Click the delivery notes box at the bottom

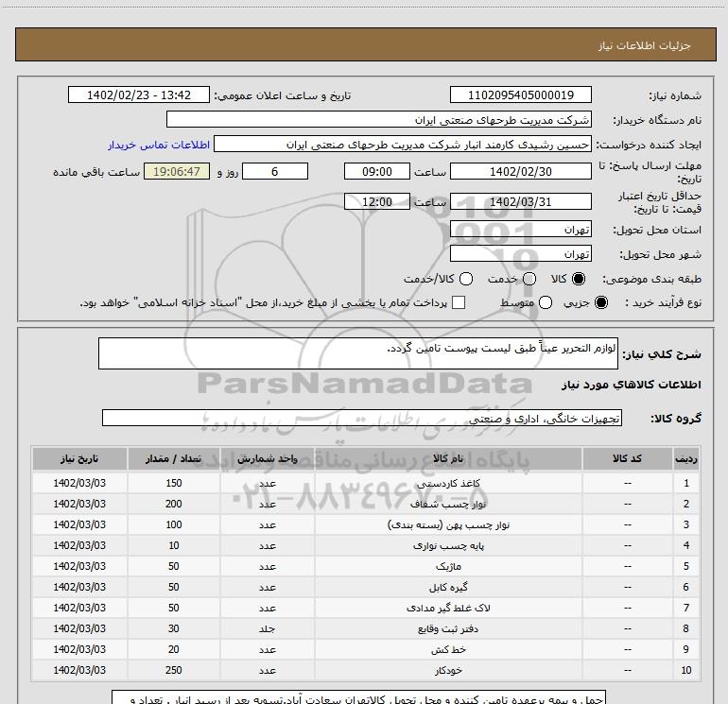pos(359,697)
